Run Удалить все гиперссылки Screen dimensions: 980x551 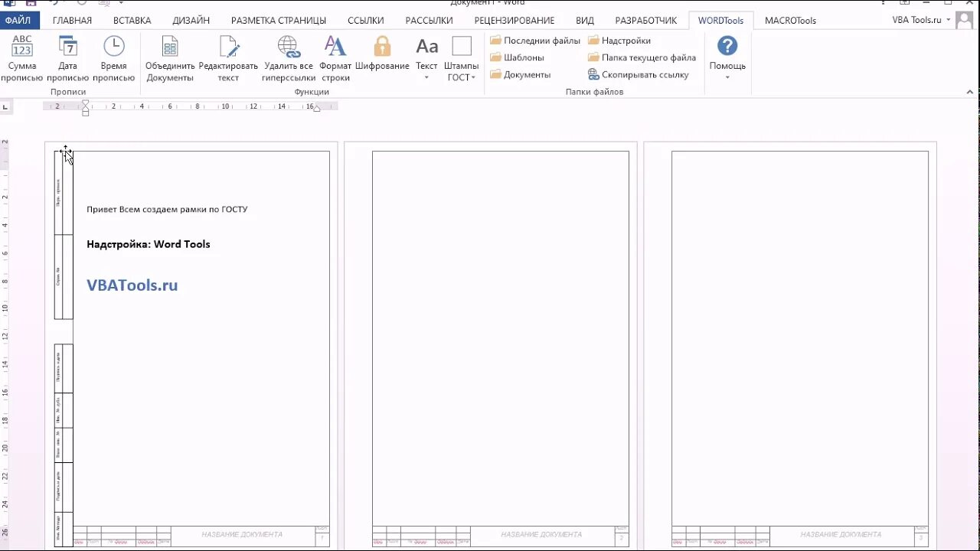point(289,59)
